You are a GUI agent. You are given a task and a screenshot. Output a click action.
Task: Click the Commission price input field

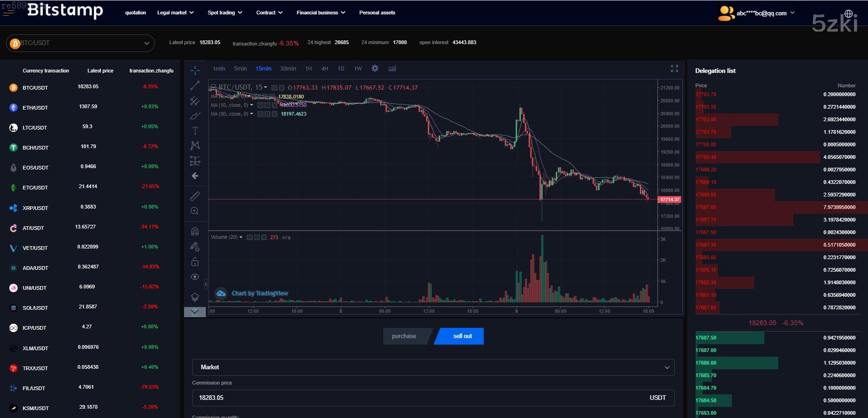[x=418, y=398]
